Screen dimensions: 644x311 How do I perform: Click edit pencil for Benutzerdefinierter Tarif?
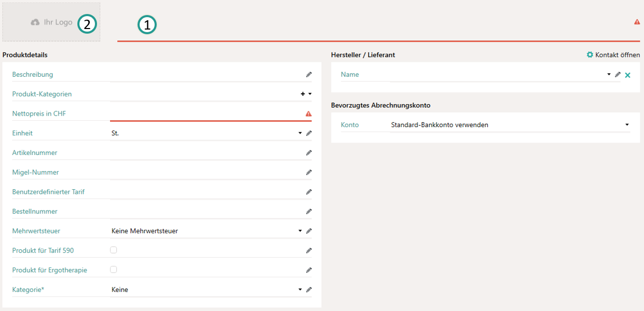[309, 192]
